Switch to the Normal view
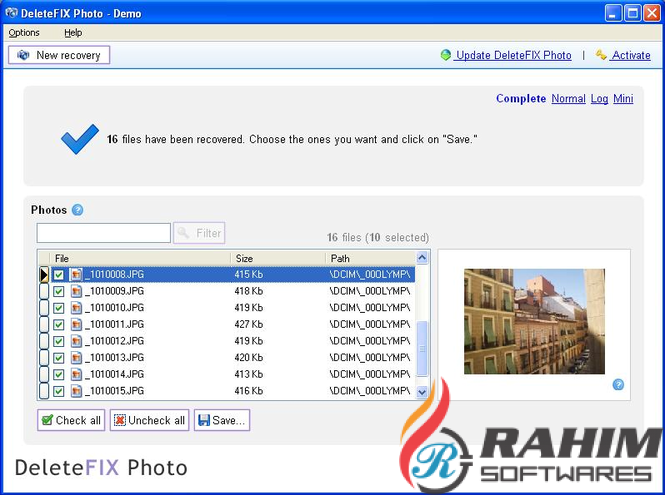This screenshot has height=495, width=665. pyautogui.click(x=568, y=98)
